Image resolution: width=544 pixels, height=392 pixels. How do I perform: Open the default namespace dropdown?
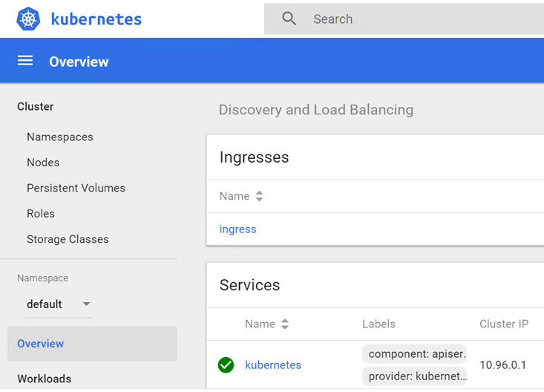58,304
